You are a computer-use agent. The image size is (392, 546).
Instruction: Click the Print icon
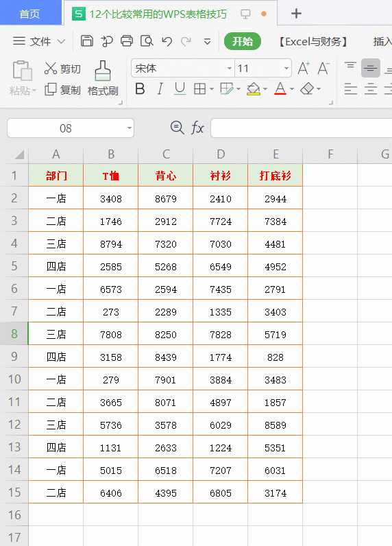click(x=127, y=41)
